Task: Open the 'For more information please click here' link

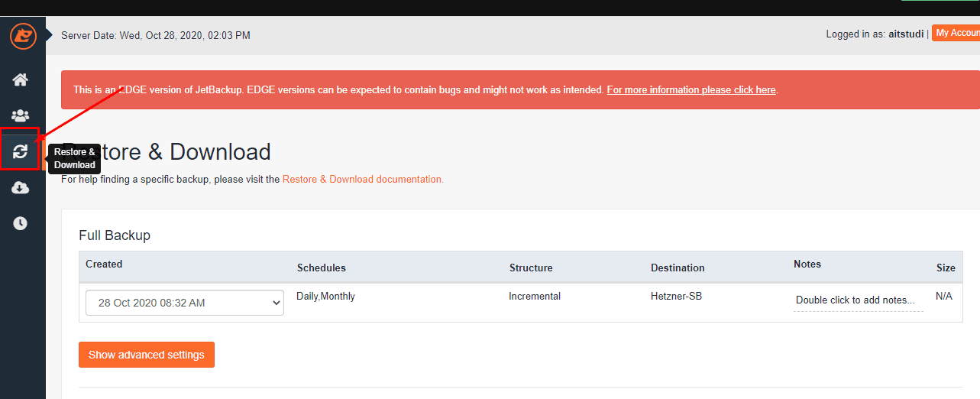Action: pyautogui.click(x=691, y=90)
